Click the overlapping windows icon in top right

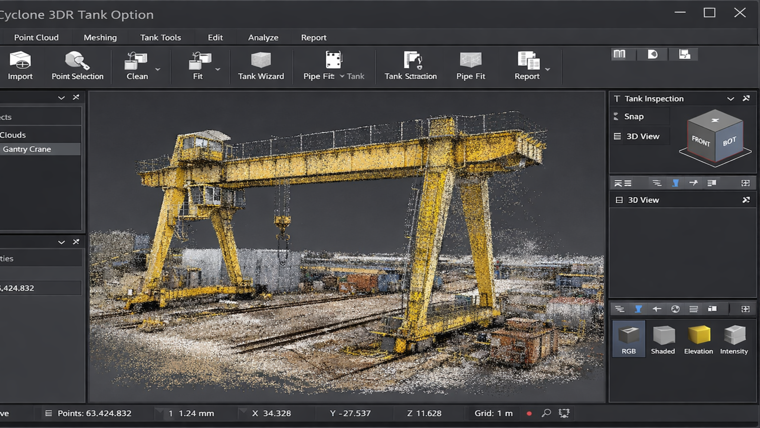(x=684, y=54)
